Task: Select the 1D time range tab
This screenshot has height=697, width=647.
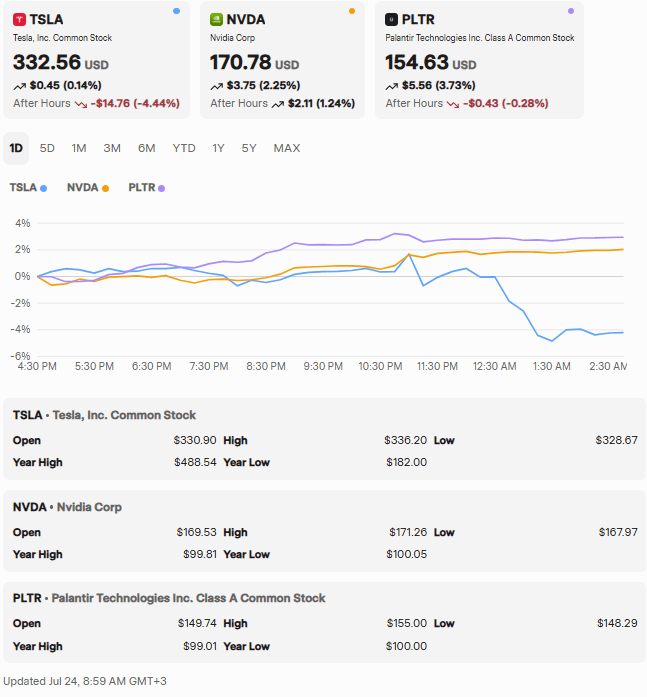Action: (x=16, y=148)
